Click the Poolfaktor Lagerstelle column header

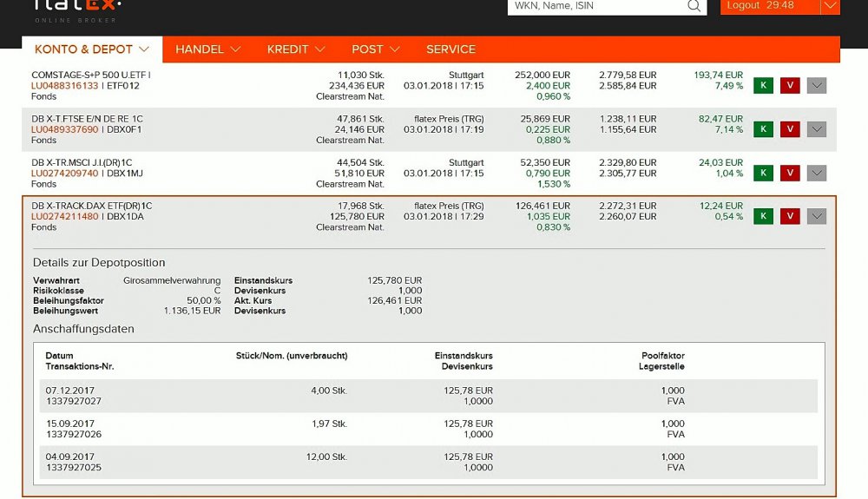pyautogui.click(x=661, y=361)
